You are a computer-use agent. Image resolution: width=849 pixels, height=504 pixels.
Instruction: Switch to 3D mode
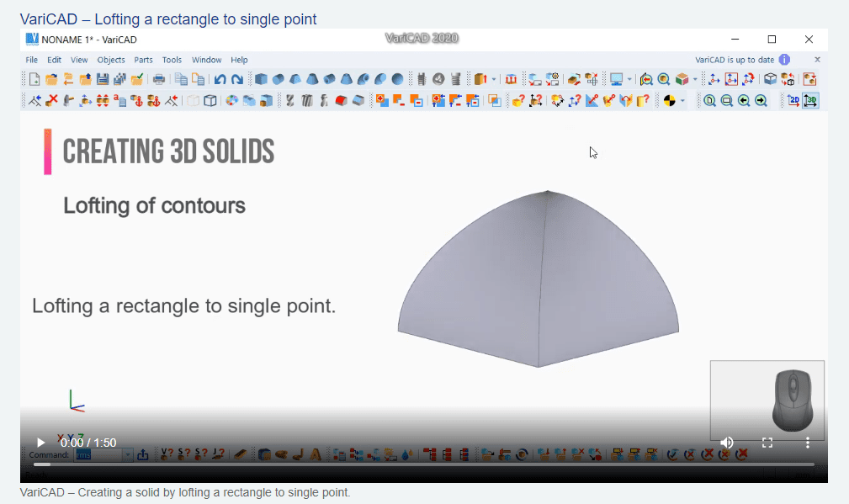click(810, 101)
